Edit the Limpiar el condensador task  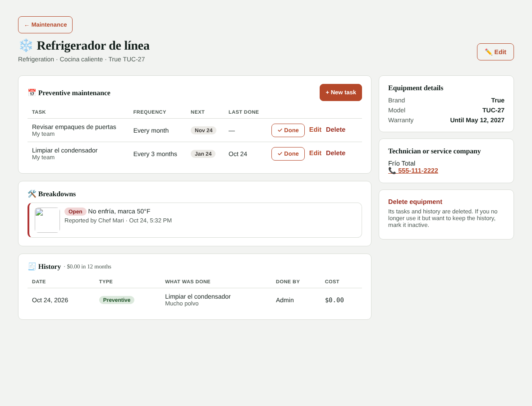point(315,153)
